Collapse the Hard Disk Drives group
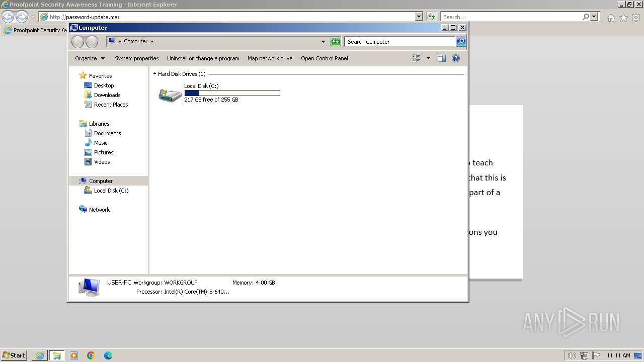Image resolution: width=644 pixels, height=362 pixels. (155, 74)
